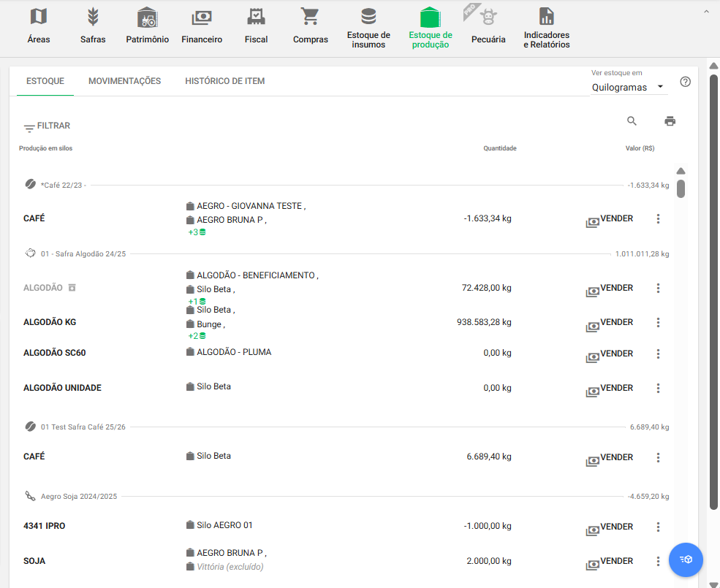
Task: Open options menu for SOJA row
Action: pyautogui.click(x=658, y=562)
